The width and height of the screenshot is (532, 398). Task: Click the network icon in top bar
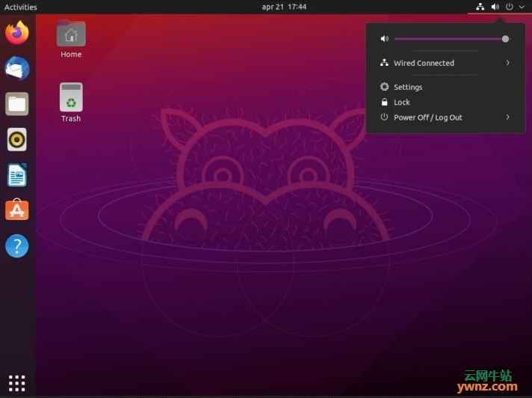(x=480, y=7)
